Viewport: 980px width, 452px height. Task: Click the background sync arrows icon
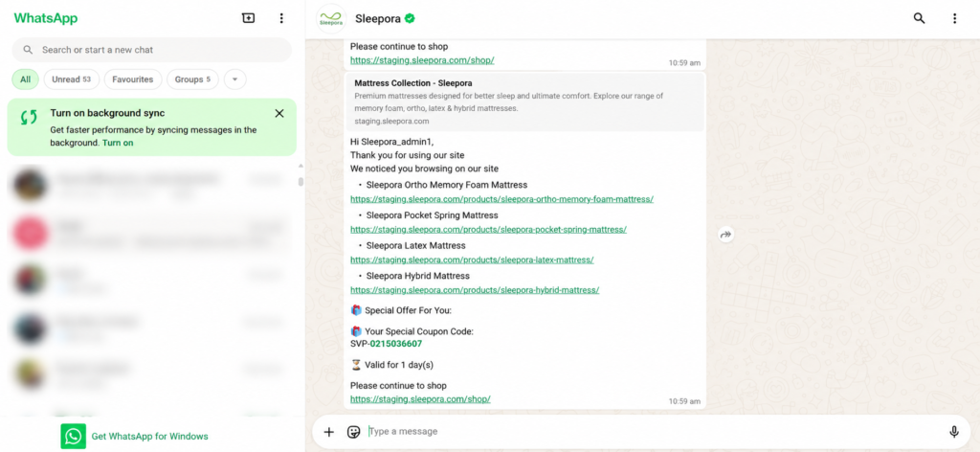click(x=29, y=117)
